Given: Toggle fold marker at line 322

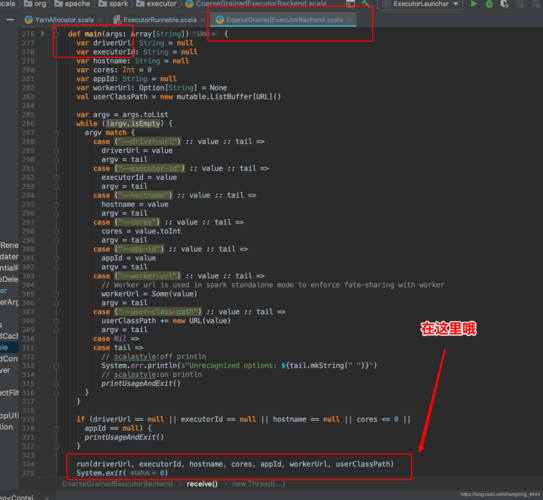Looking at the screenshot, I should 56,446.
